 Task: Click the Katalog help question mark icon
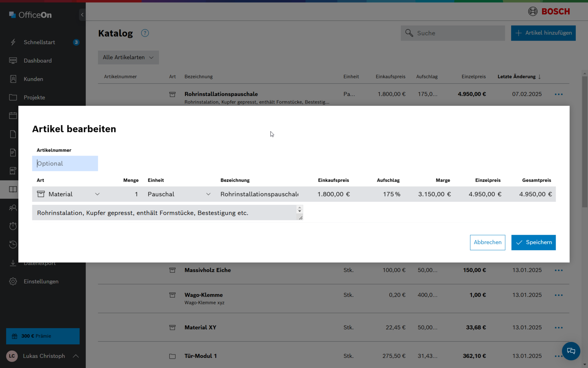coord(145,33)
